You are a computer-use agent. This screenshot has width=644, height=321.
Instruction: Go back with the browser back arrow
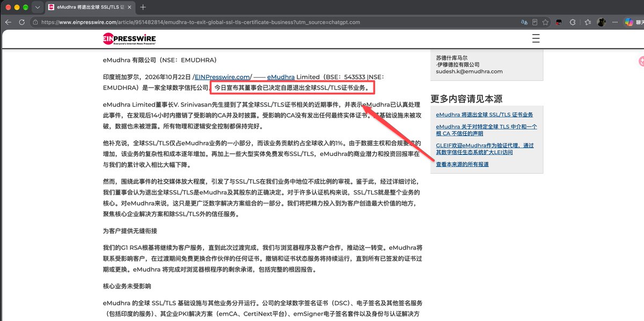[x=9, y=23]
